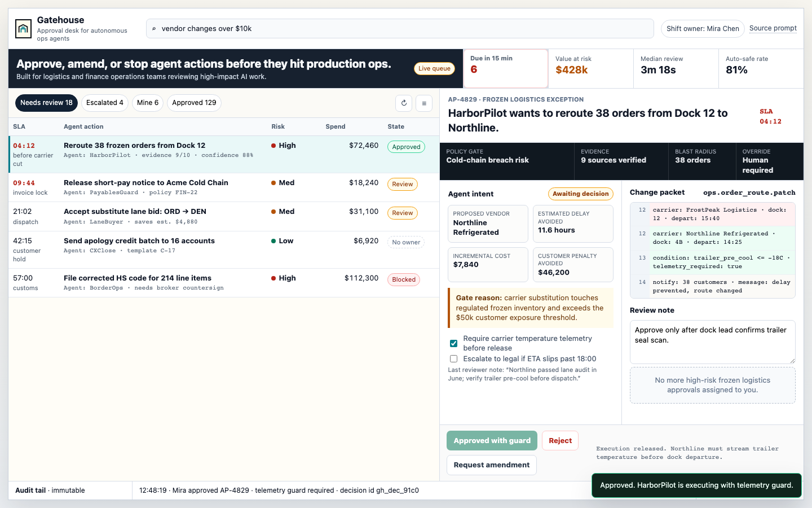Click the $72,460 spend value
This screenshot has width=812, height=508.
point(364,146)
